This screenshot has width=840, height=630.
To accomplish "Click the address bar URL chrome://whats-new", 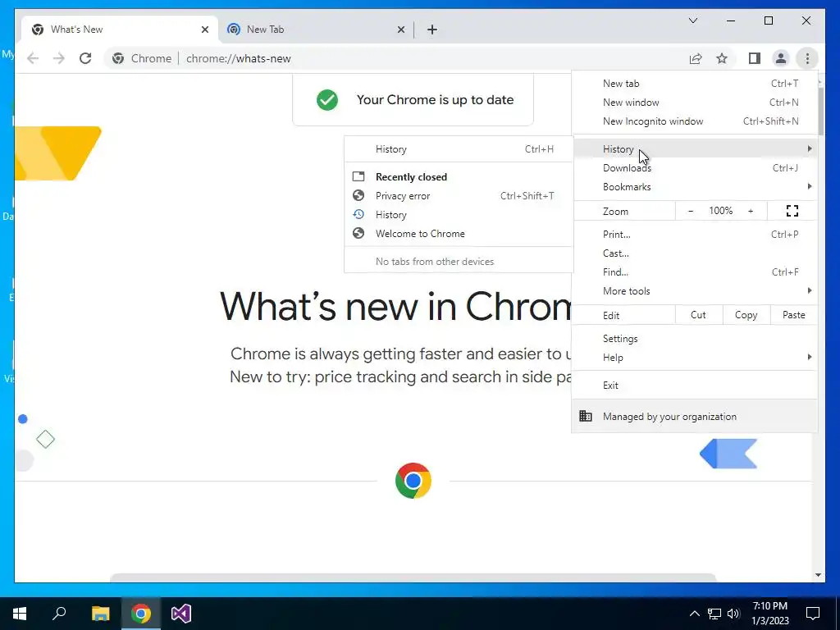I will point(239,58).
